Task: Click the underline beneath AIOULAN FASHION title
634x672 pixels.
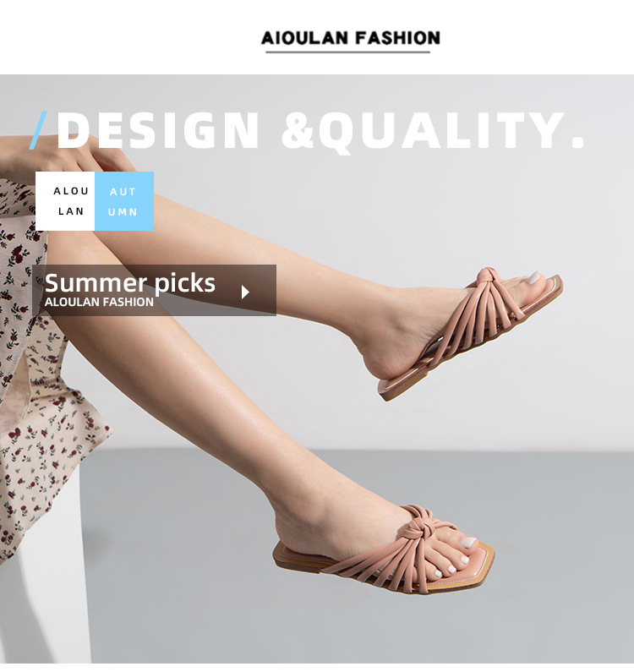Action: (347, 52)
